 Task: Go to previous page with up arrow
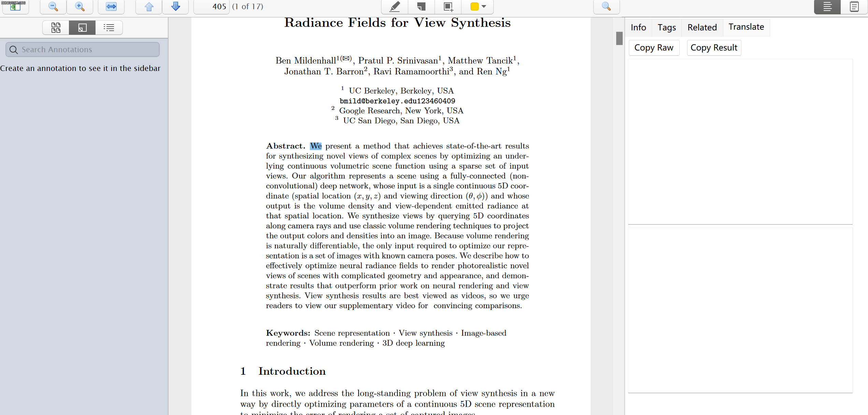coord(149,6)
